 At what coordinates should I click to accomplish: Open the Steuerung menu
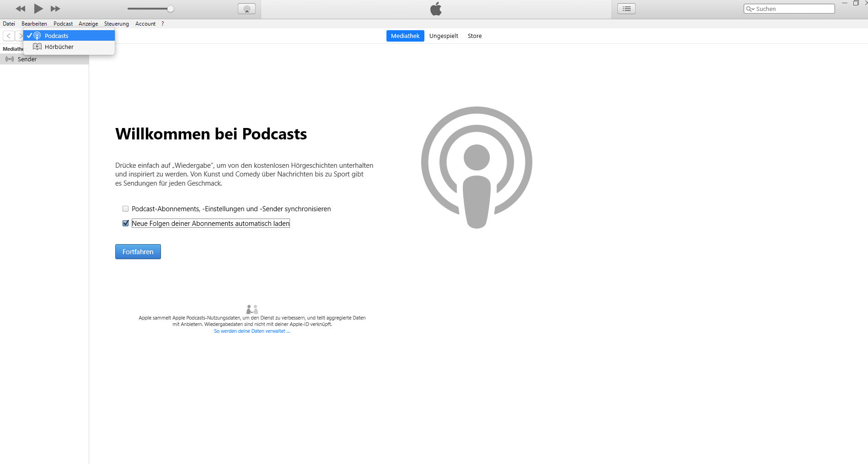tap(117, 24)
